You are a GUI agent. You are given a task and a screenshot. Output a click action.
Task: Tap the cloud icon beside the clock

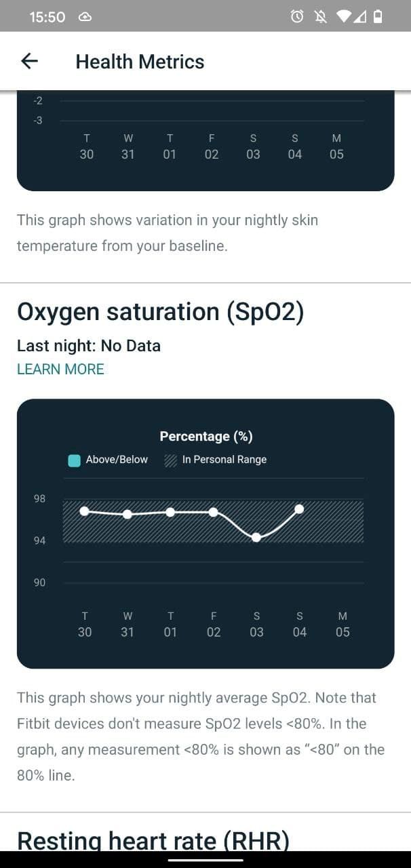(x=85, y=17)
